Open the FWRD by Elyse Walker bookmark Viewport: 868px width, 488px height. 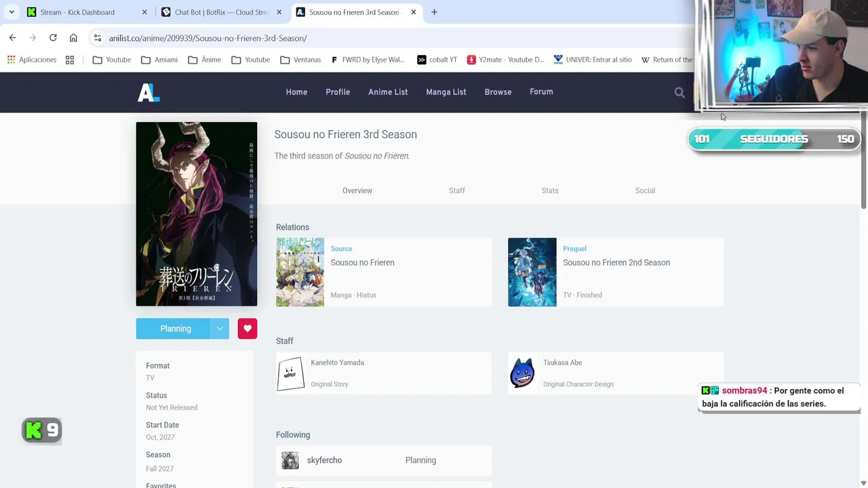click(x=368, y=60)
